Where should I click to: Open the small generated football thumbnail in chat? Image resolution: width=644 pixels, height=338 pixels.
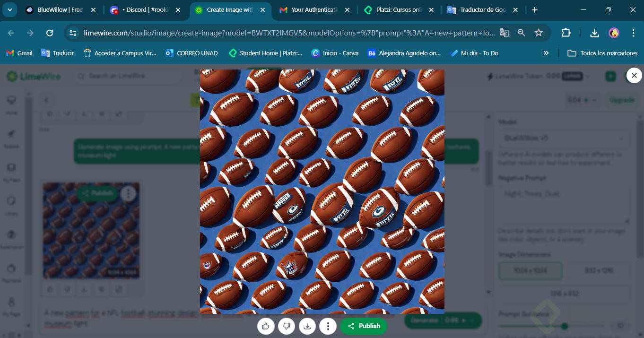[x=91, y=230]
